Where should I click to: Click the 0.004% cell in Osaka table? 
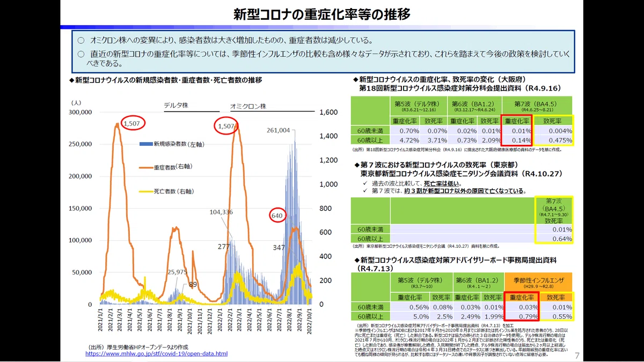tap(553, 131)
